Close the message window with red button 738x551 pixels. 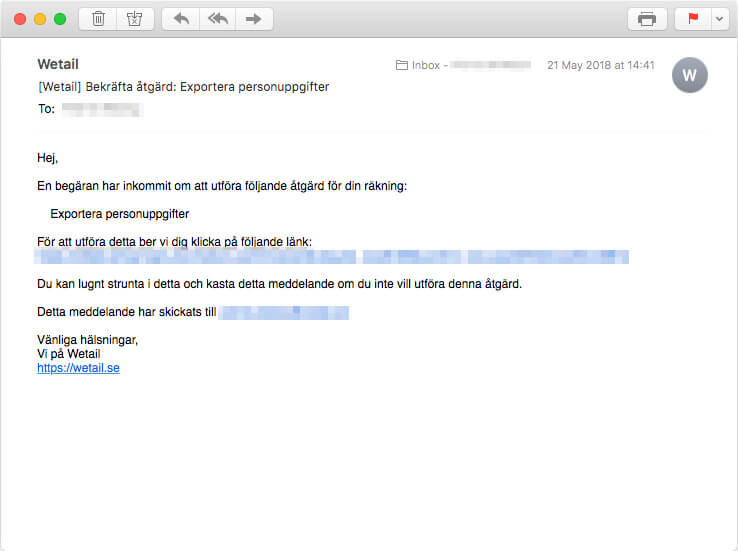[20, 19]
